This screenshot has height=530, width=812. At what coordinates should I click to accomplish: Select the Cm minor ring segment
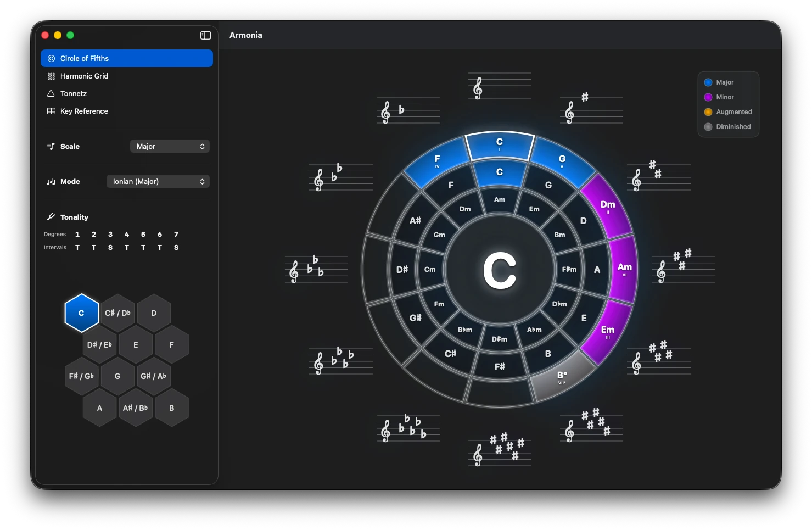[430, 270]
